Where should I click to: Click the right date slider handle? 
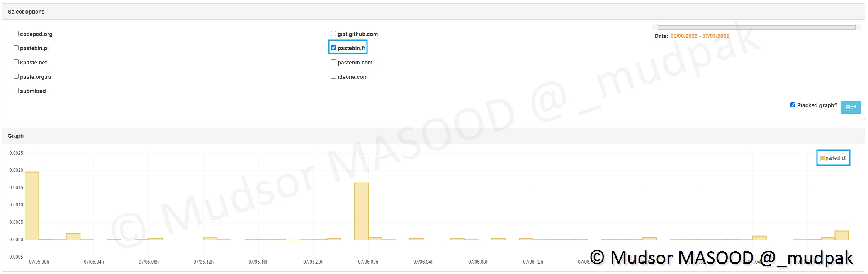tap(858, 27)
